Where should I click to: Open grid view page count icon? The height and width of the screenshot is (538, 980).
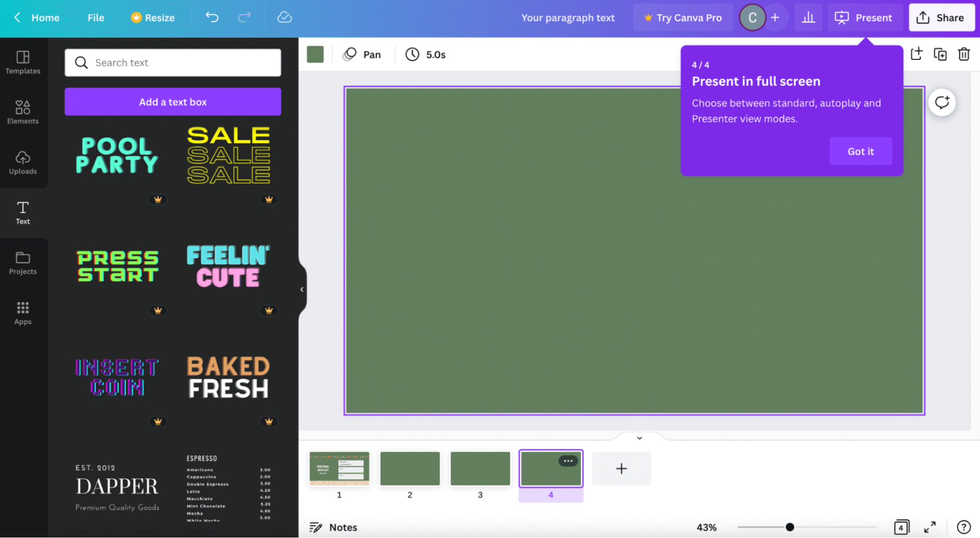coord(902,527)
